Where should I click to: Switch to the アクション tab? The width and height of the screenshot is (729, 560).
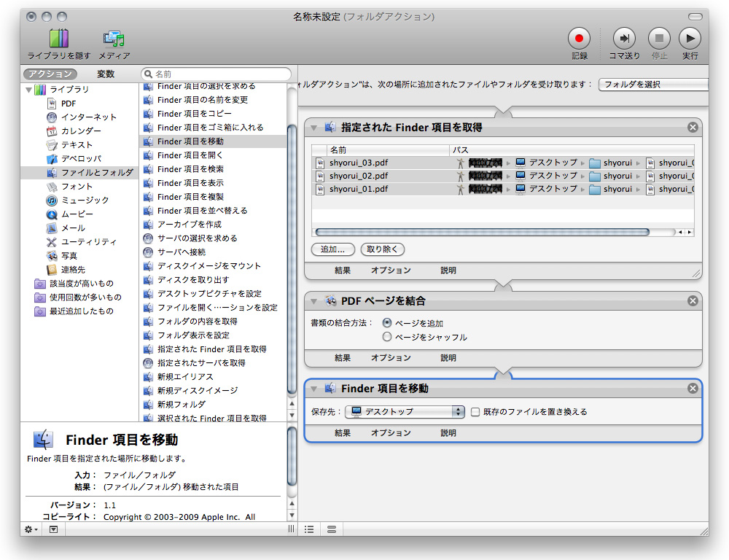pyautogui.click(x=50, y=74)
